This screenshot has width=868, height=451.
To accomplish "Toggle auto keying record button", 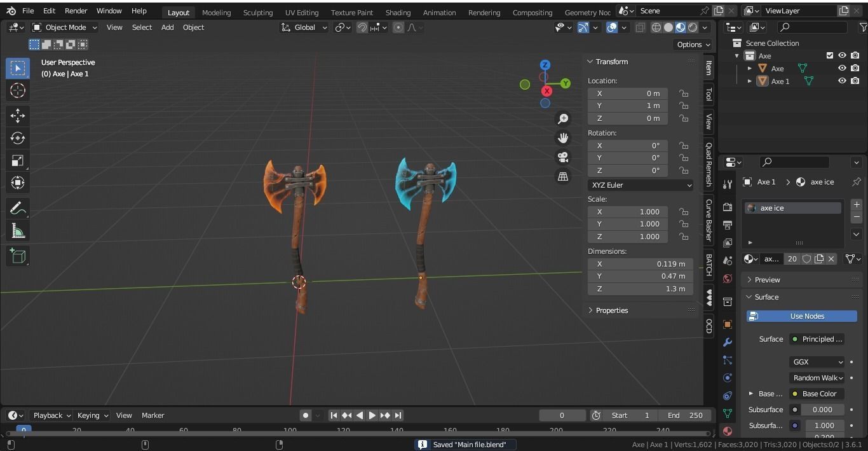I will click(x=306, y=415).
